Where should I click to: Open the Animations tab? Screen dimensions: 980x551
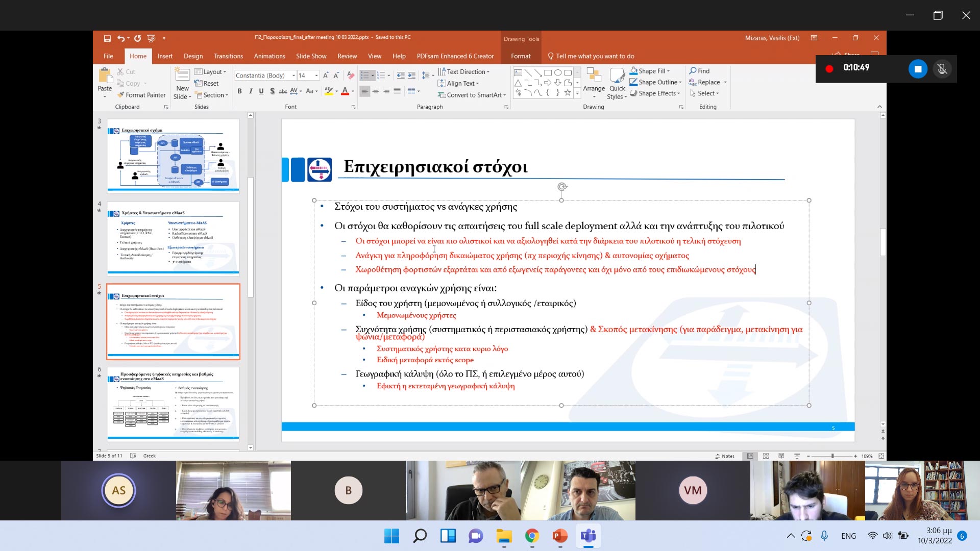[x=269, y=56]
